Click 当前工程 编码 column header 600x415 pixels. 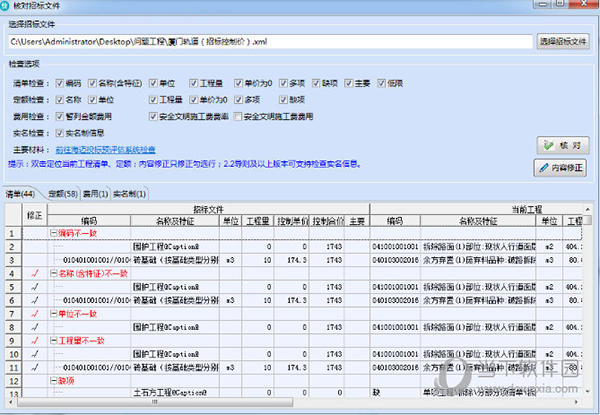[395, 221]
